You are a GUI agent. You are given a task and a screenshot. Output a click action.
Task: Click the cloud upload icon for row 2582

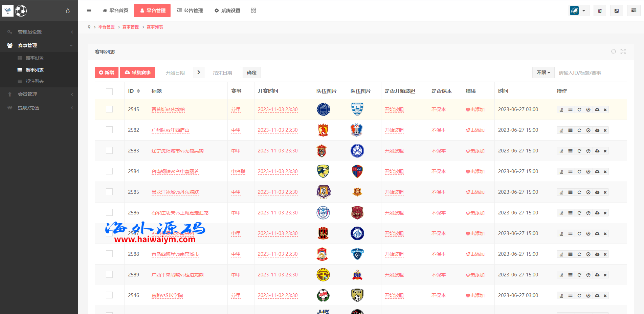click(x=597, y=130)
